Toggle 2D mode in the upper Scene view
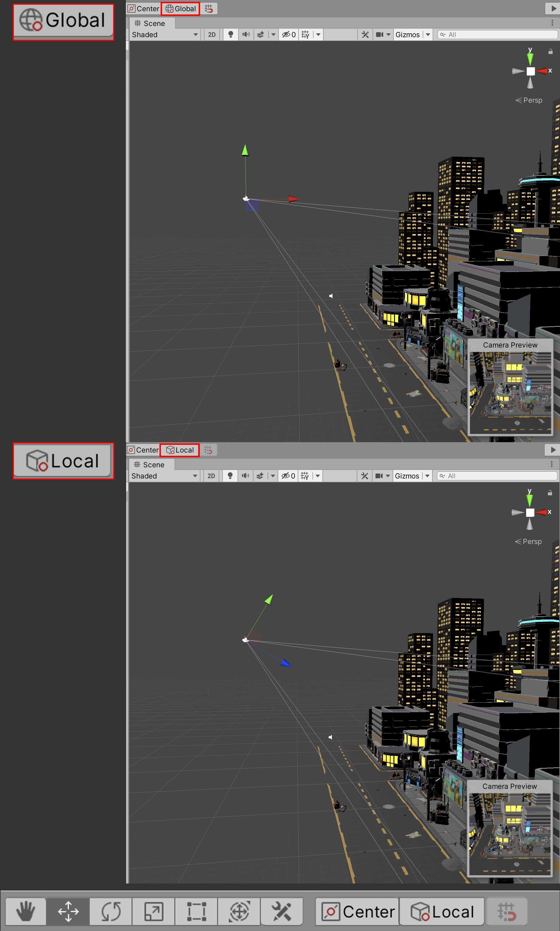560x931 pixels. tap(212, 35)
